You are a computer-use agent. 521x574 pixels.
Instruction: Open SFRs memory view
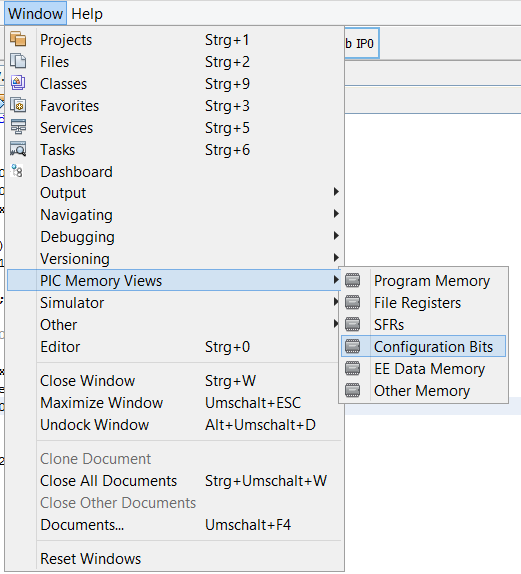point(424,324)
